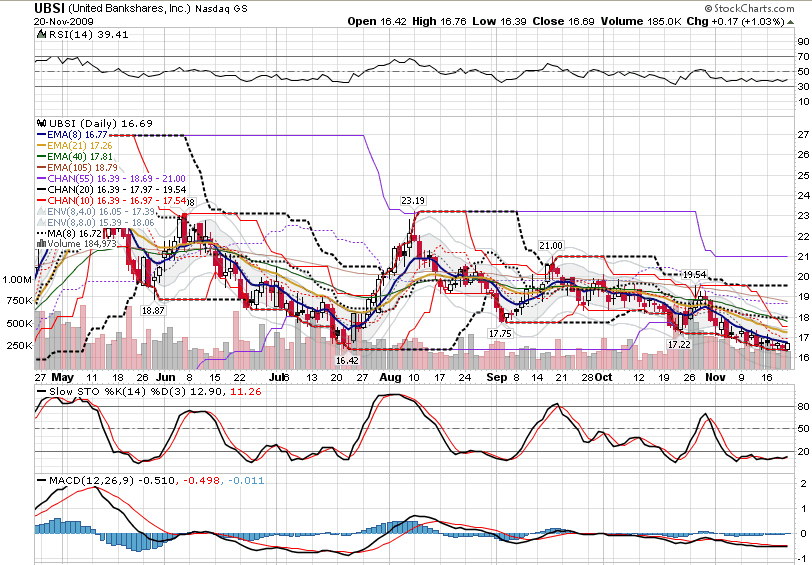Click the blue line swatch for EMA(8)
This screenshot has height=565, width=812.
pos(42,134)
